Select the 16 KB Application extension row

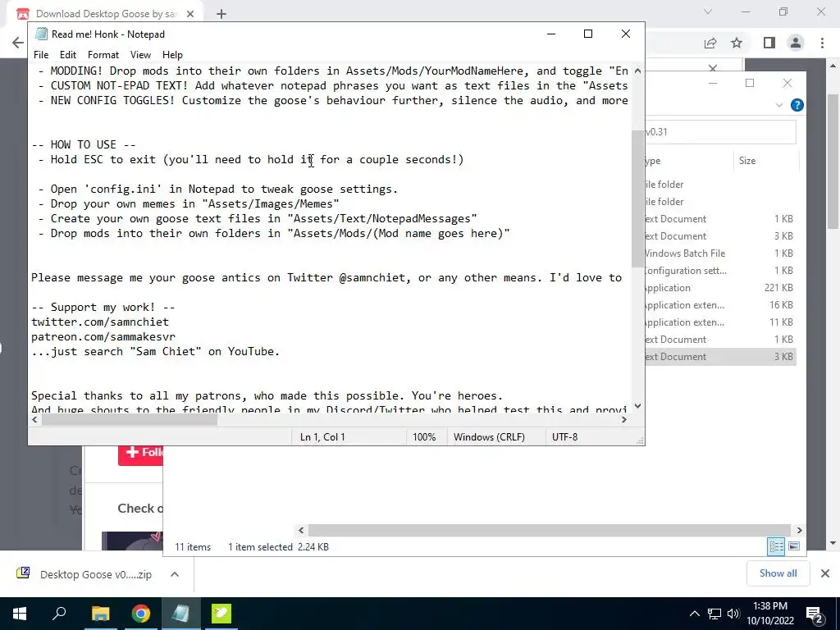point(720,305)
